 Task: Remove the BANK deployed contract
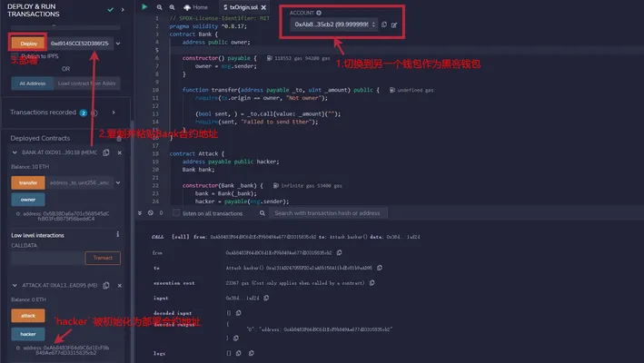(x=120, y=152)
